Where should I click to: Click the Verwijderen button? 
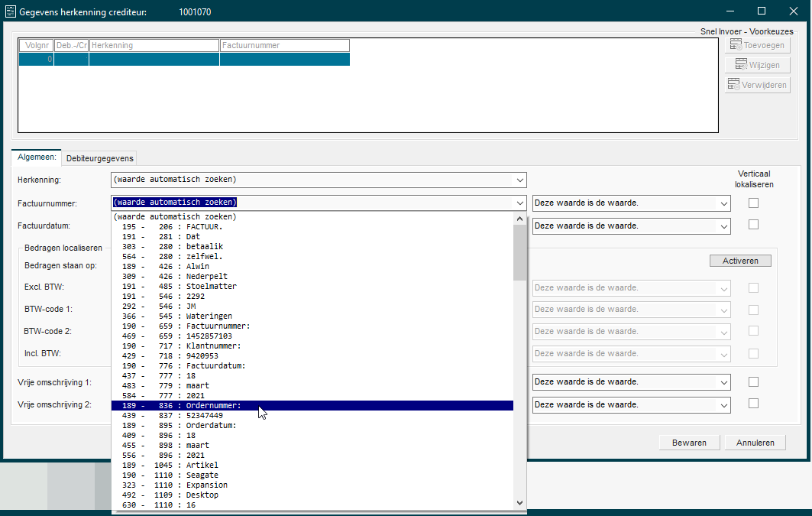pyautogui.click(x=757, y=84)
